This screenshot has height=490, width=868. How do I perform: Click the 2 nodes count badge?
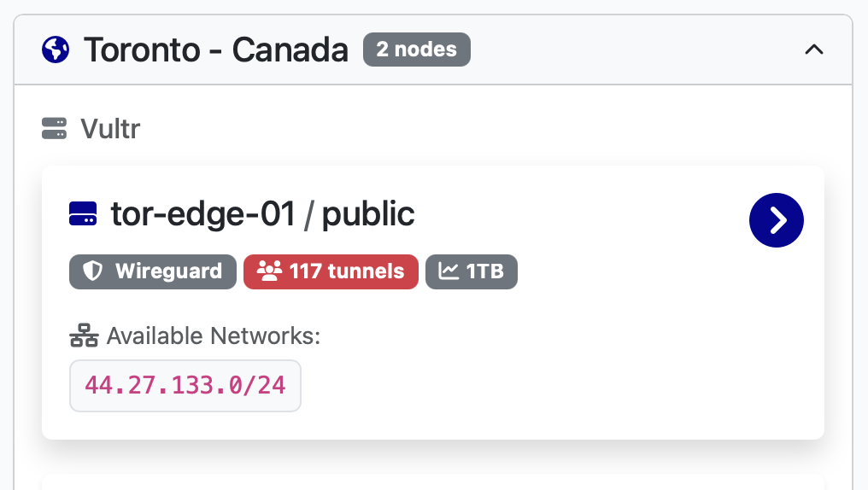[x=416, y=50]
